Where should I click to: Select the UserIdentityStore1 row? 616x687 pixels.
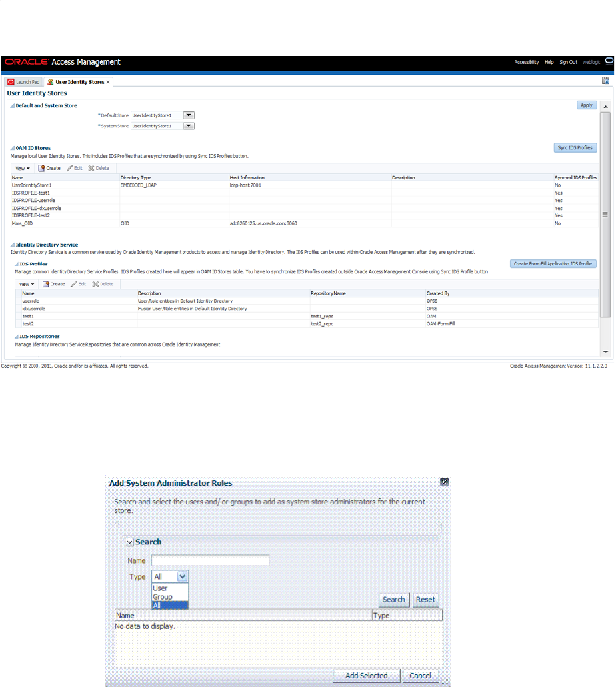304,185
